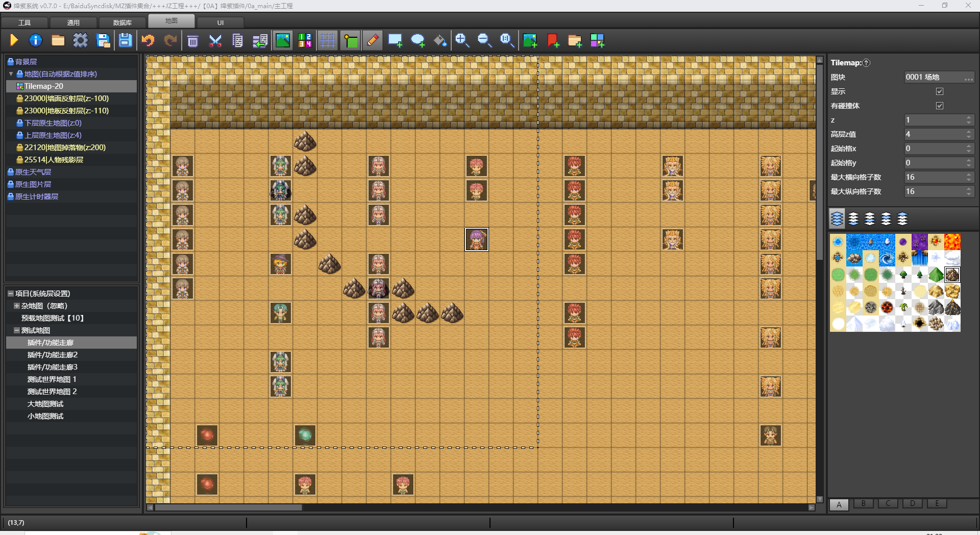The width and height of the screenshot is (980, 535).
Task: Click the reset zoom magnifier icon
Action: 507,40
